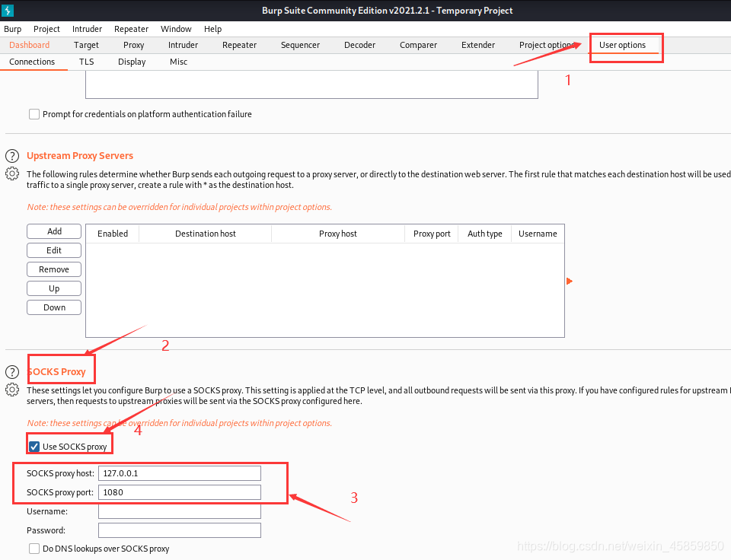
Task: Open gear options for SOCKS Proxy section
Action: click(x=12, y=390)
